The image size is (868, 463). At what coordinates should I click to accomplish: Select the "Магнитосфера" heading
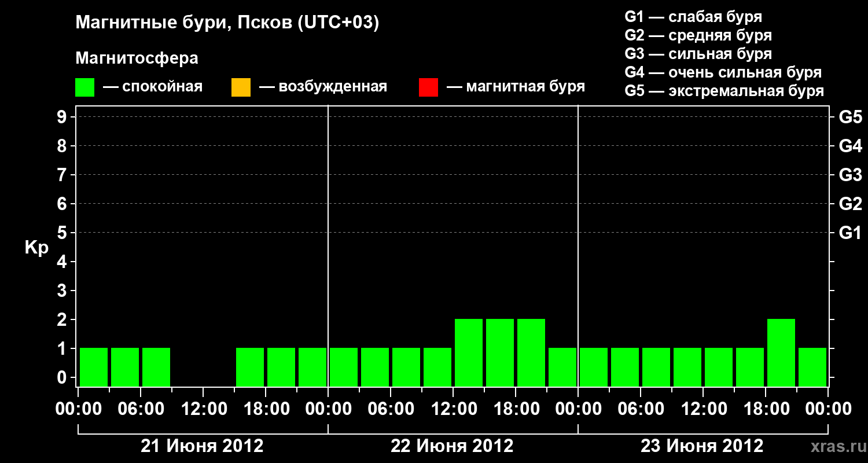click(137, 58)
